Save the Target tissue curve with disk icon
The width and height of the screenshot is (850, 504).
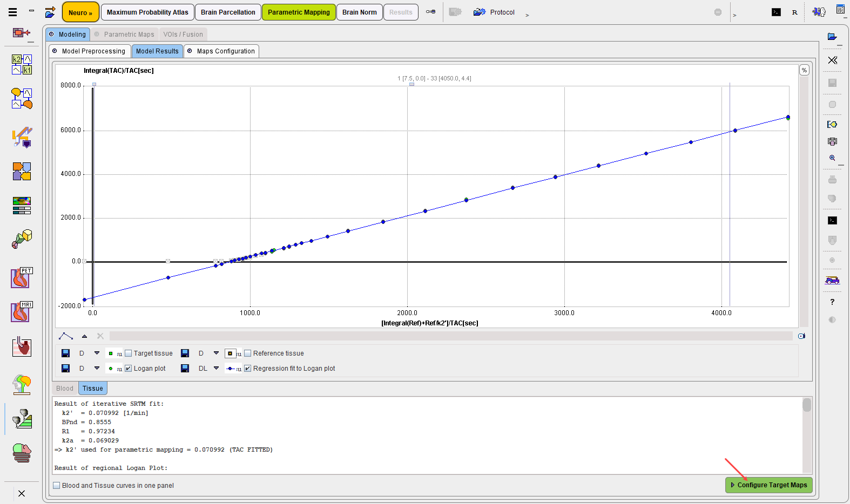click(65, 353)
